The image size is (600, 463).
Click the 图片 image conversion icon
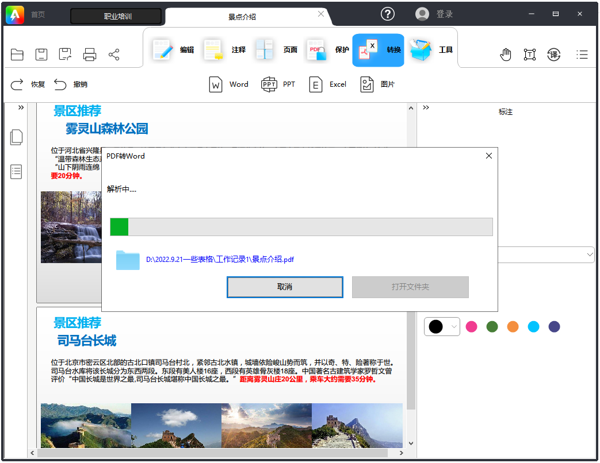(367, 85)
